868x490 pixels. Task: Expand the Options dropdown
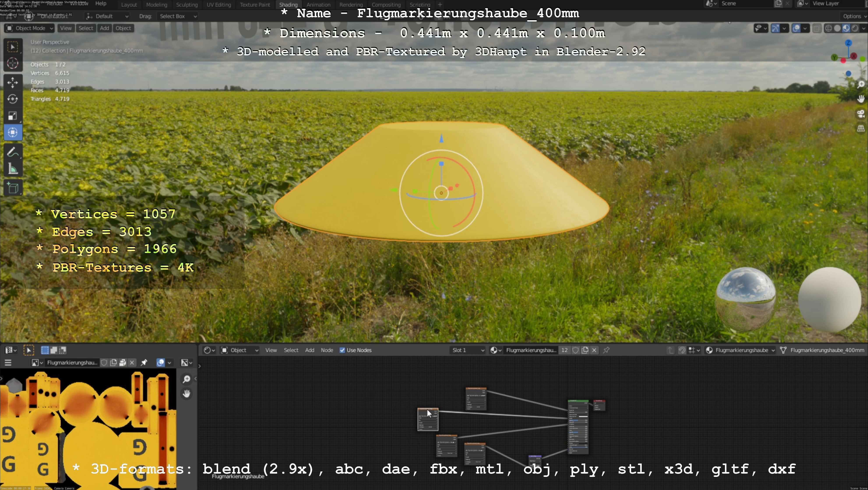[x=854, y=16]
